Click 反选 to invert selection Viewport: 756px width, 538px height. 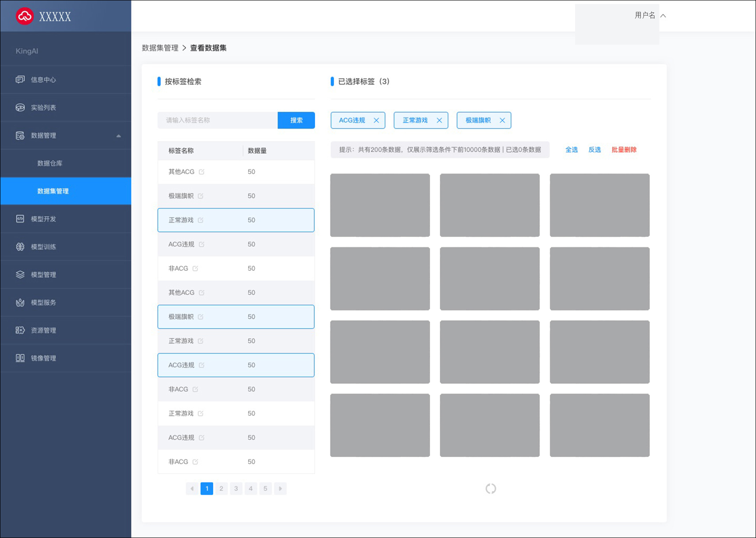point(594,150)
